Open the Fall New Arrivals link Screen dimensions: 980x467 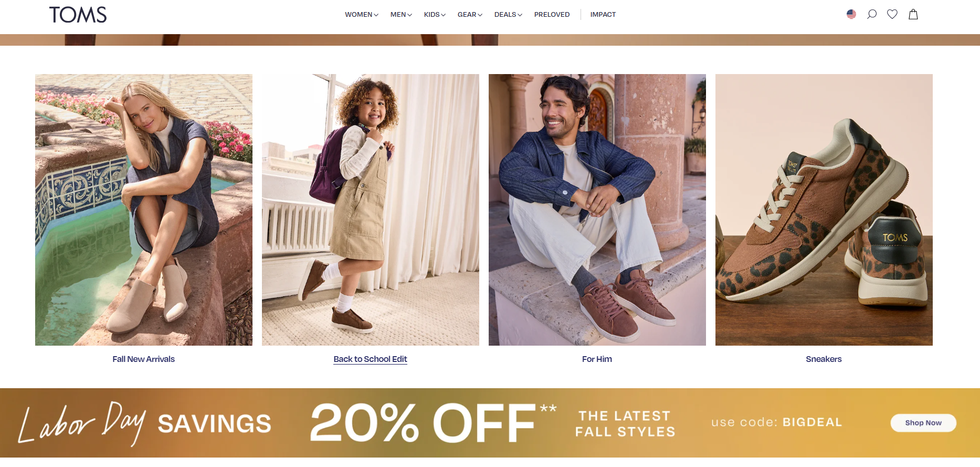(x=143, y=359)
